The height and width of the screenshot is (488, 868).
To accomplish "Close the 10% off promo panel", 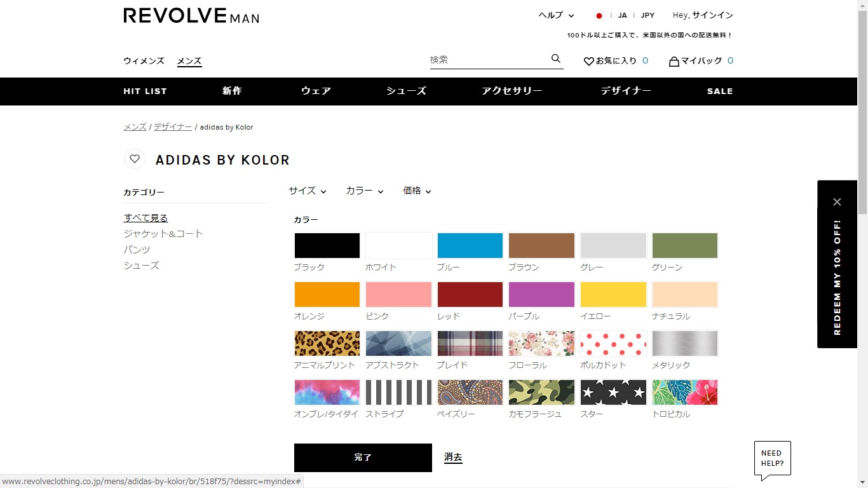I will pos(837,202).
